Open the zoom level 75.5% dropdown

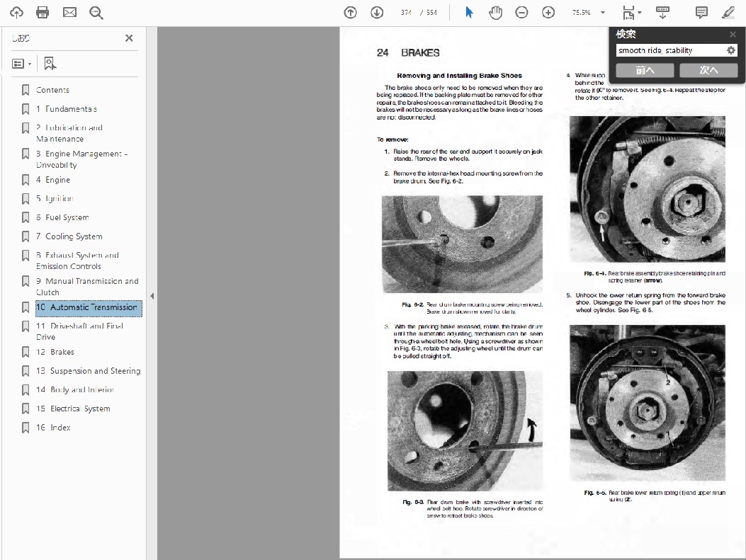603,12
